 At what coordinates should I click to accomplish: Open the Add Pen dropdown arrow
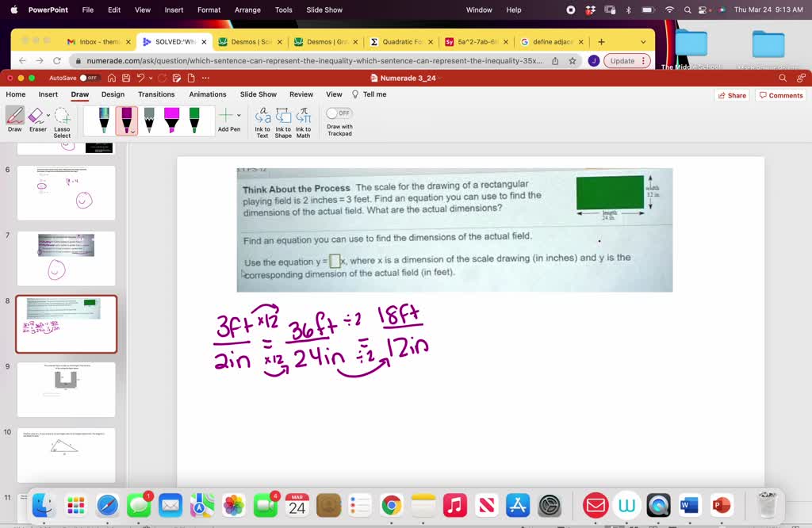pos(239,116)
